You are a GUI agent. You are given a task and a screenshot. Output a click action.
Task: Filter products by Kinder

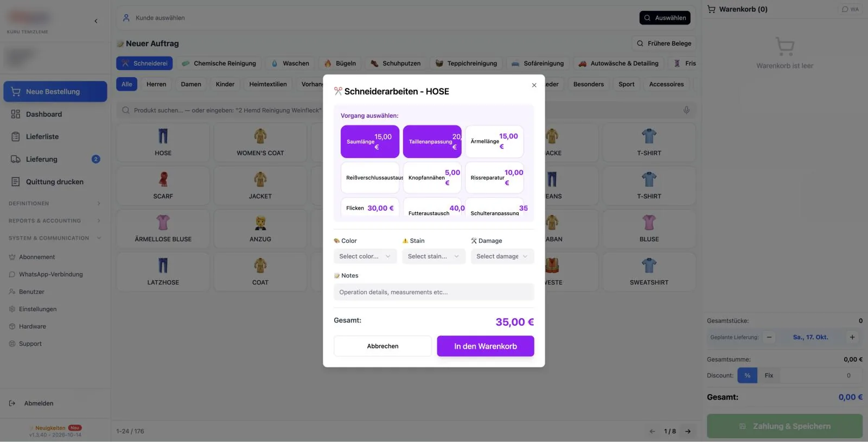[225, 84]
